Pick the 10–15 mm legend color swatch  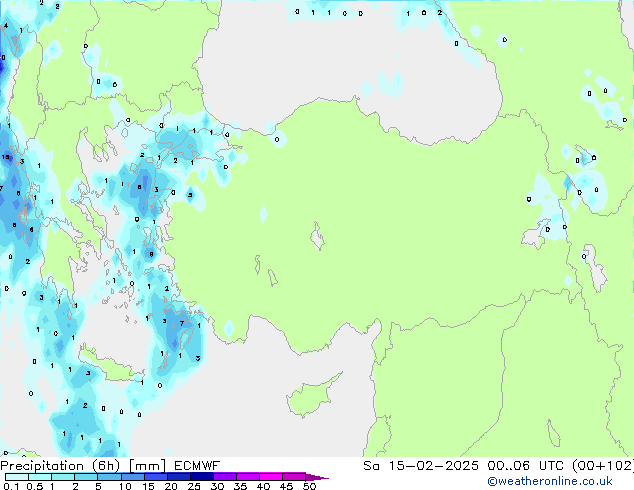(132, 477)
